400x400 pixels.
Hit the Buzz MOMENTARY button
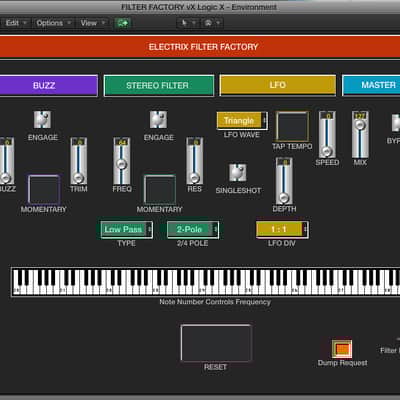click(x=44, y=190)
